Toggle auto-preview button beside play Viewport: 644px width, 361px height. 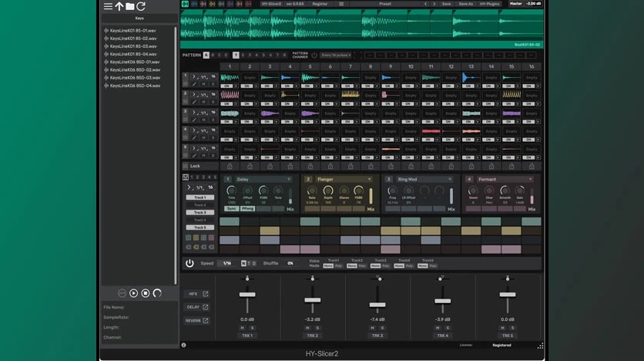click(x=122, y=293)
